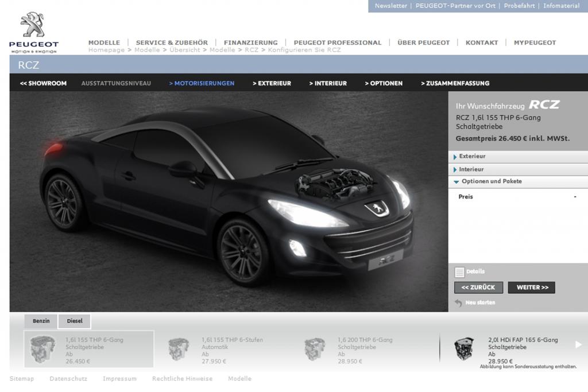Image resolution: width=588 pixels, height=392 pixels.
Task: Switch to the Benzin tab
Action: [x=41, y=321]
